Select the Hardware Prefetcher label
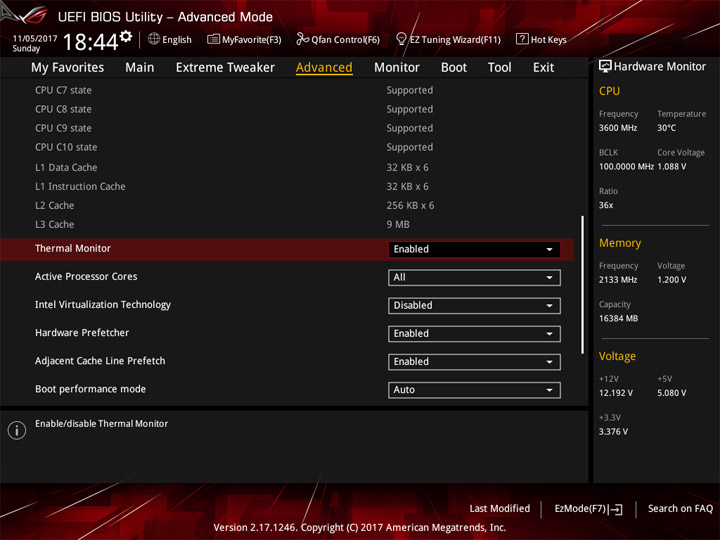 click(82, 332)
